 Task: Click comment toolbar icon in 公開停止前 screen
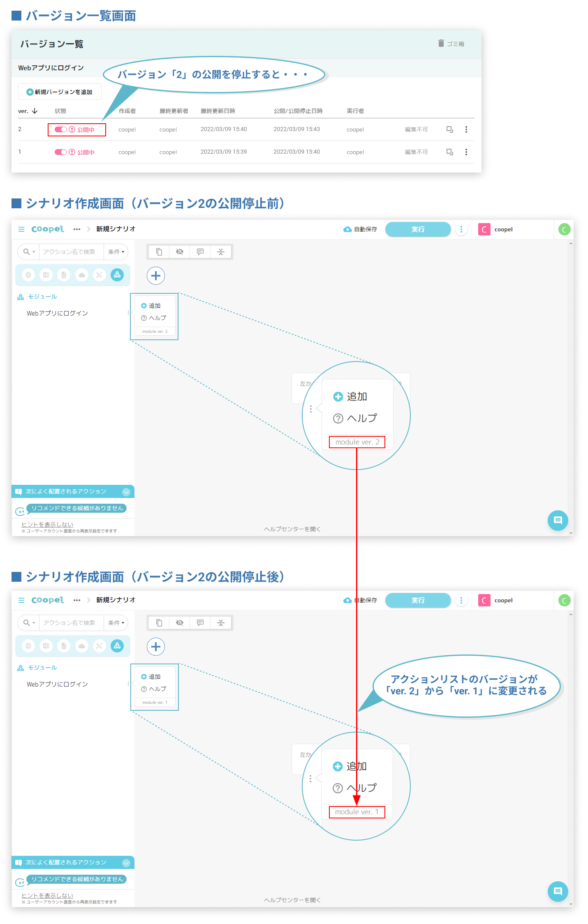[200, 252]
